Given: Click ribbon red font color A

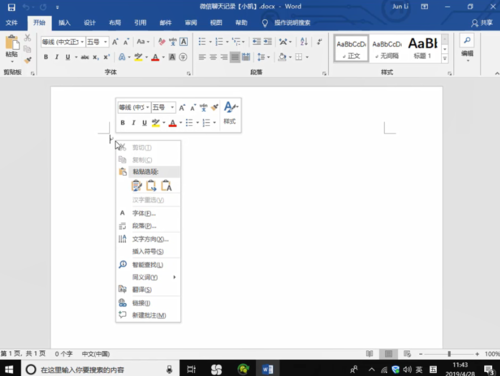Looking at the screenshot, I should 155,57.
